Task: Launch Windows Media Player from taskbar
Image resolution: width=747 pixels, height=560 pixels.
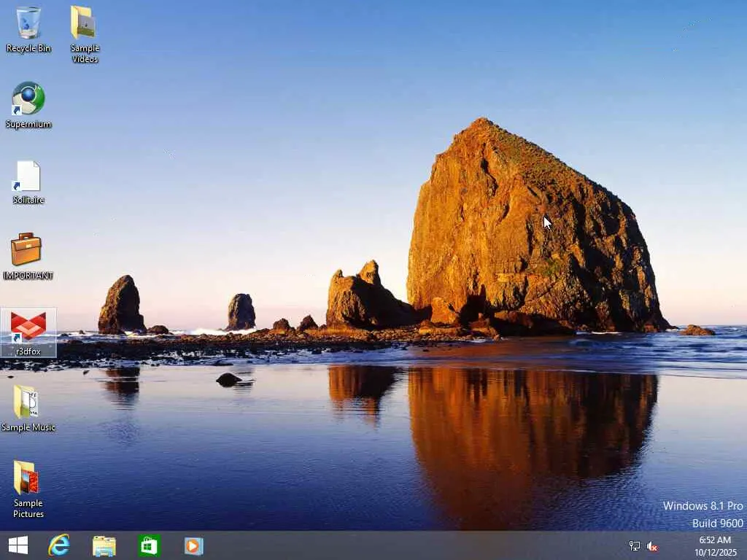Action: coord(194,546)
